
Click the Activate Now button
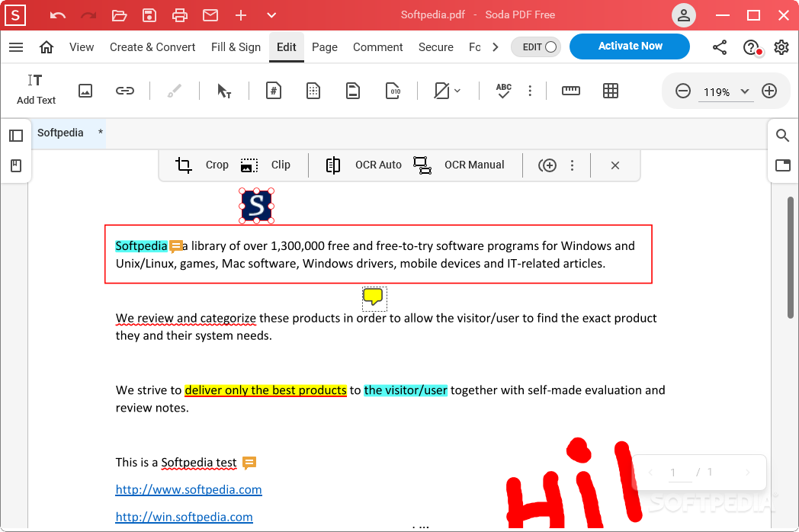coord(630,46)
